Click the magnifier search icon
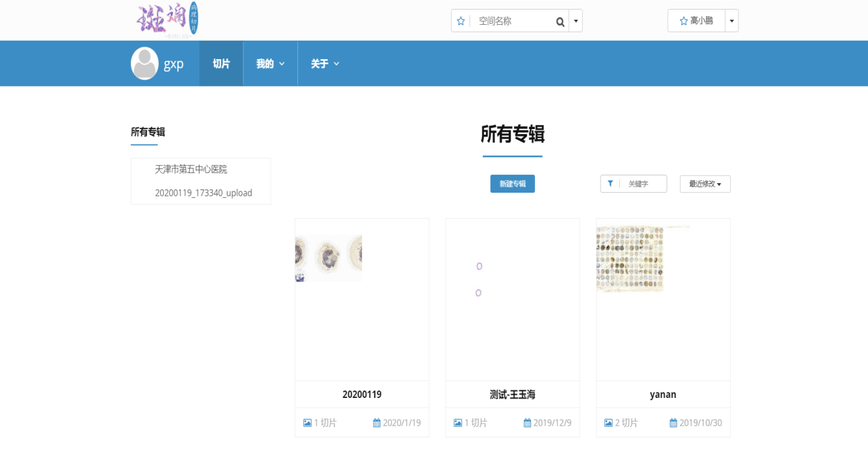The height and width of the screenshot is (452, 868). 560,22
